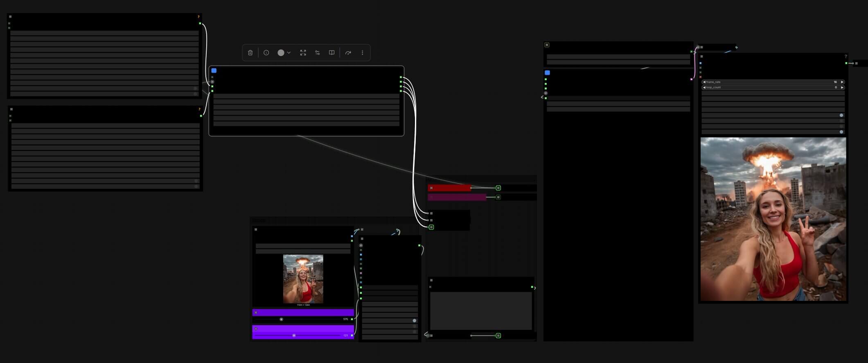Click the green outlined connector below the text area
The height and width of the screenshot is (363, 868).
point(498,336)
